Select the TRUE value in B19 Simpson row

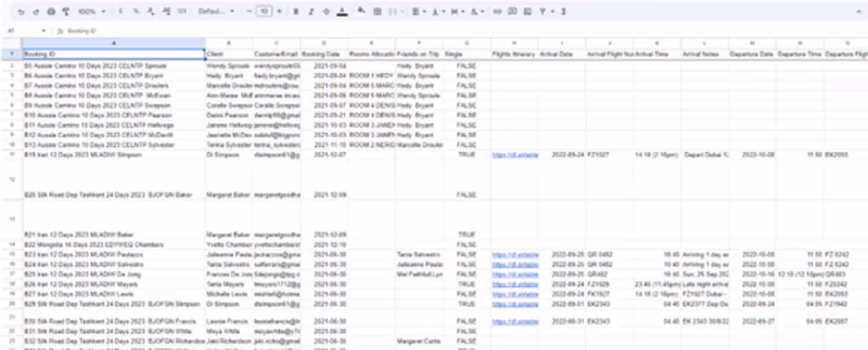[466, 155]
